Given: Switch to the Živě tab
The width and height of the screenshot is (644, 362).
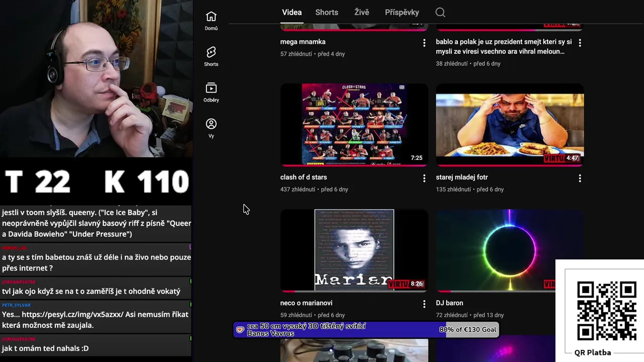Looking at the screenshot, I should [362, 13].
